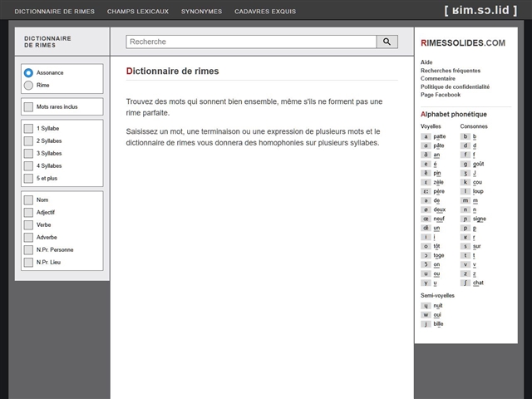
Task: Insert open o symbol for toge
Action: click(x=426, y=255)
